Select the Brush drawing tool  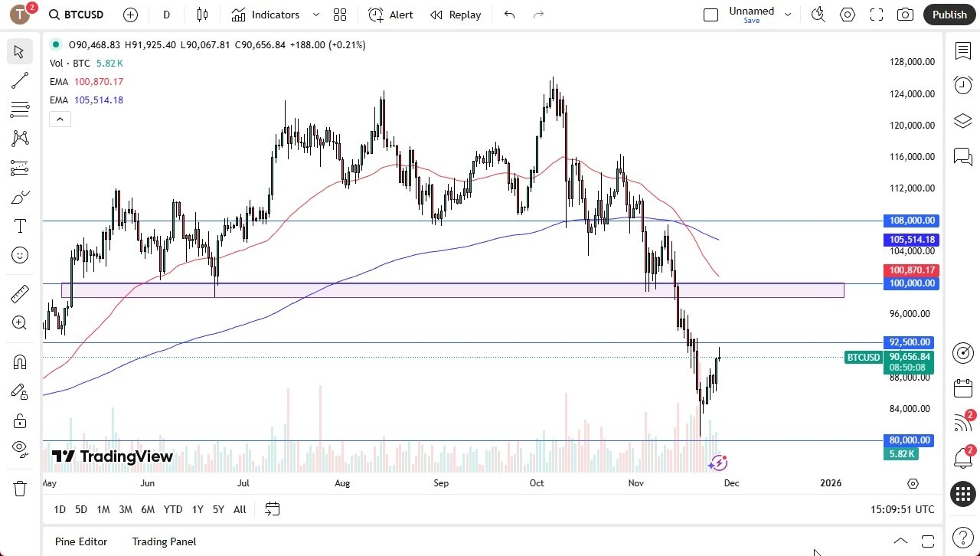click(x=20, y=197)
